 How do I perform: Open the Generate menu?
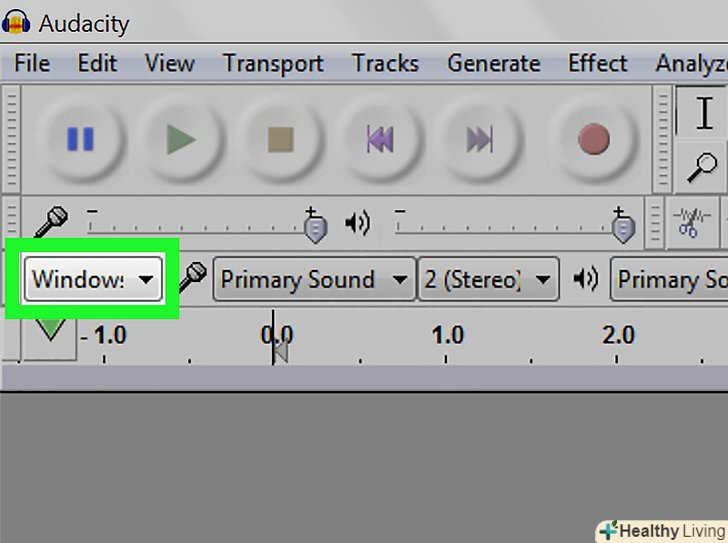pos(494,63)
